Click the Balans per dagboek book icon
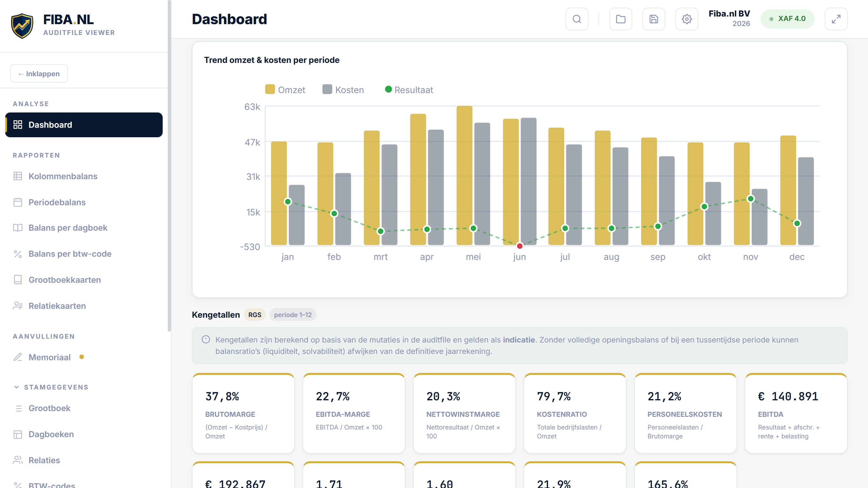Image resolution: width=868 pixels, height=488 pixels. 18,228
